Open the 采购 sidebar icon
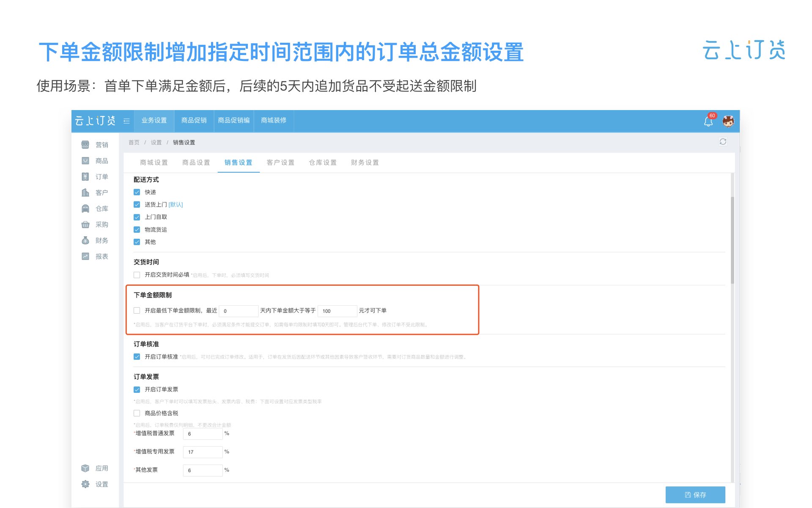The width and height of the screenshot is (812, 508). [x=85, y=224]
